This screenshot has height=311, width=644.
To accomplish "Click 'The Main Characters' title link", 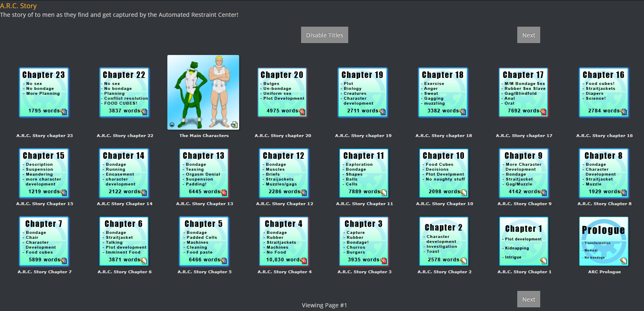I will [x=204, y=135].
